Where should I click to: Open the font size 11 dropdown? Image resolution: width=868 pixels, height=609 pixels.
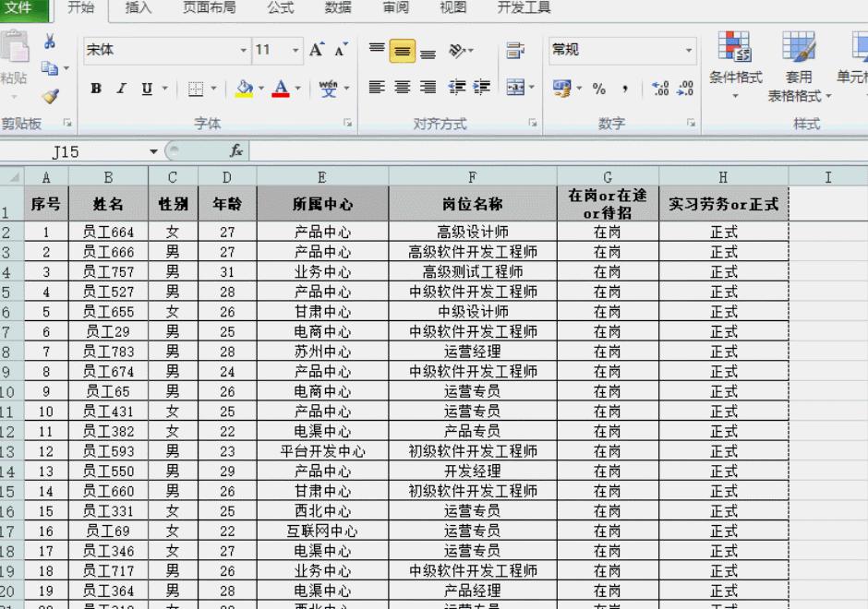[x=297, y=50]
